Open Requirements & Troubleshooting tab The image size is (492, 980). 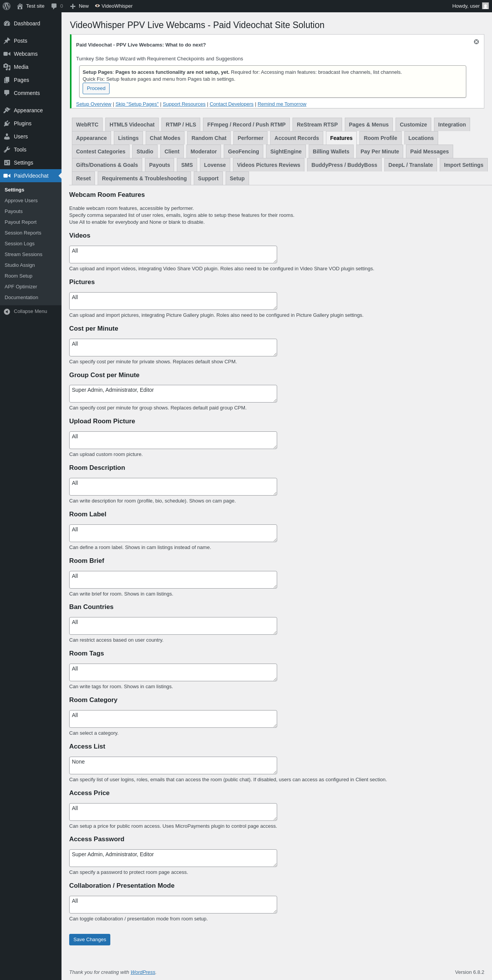coord(144,178)
